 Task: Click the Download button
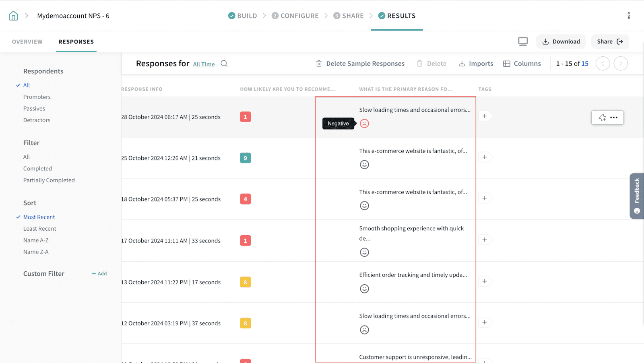(x=561, y=41)
